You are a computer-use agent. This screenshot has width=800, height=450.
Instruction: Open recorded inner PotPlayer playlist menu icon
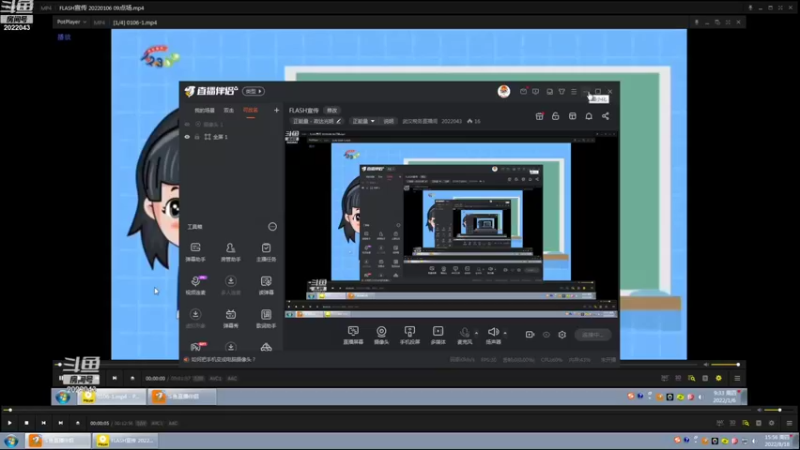pyautogui.click(x=737, y=378)
